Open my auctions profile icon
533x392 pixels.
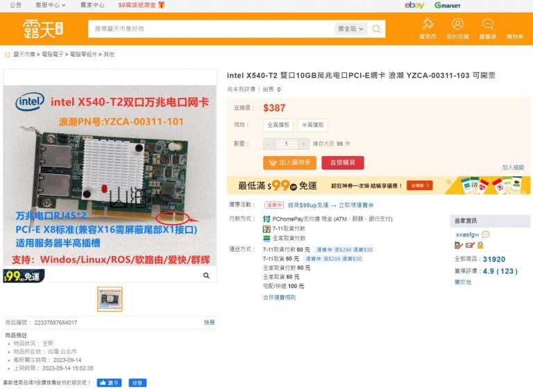[x=457, y=24]
